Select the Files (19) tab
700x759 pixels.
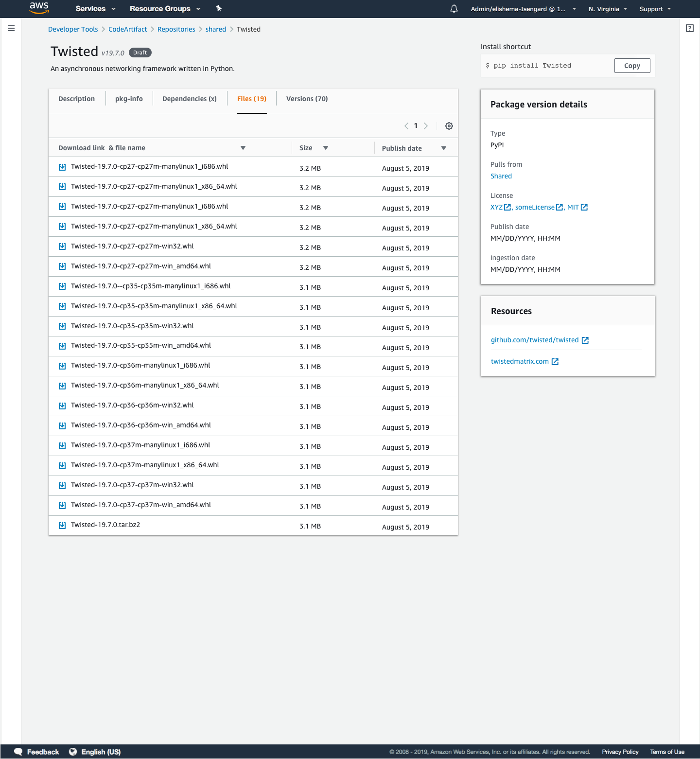[252, 99]
